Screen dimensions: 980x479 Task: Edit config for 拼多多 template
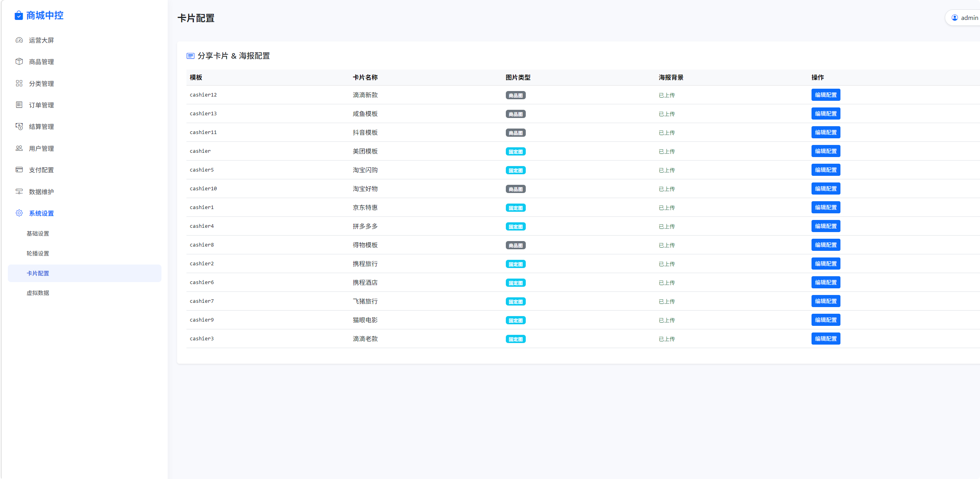pyautogui.click(x=825, y=226)
